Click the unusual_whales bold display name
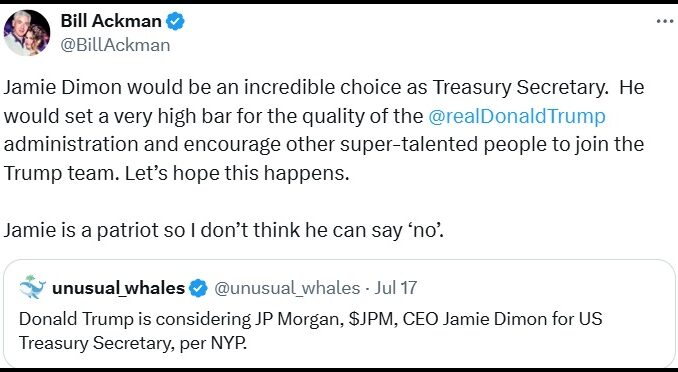The width and height of the screenshot is (678, 372). coord(118,288)
